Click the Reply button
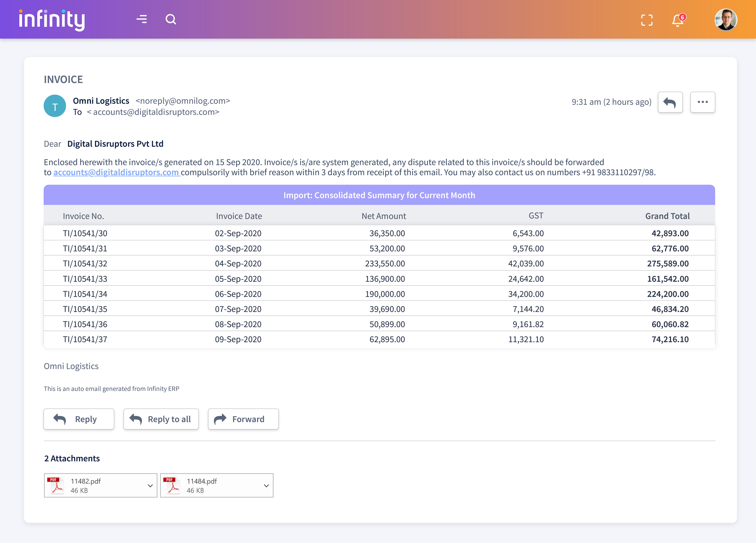756x543 pixels. point(79,419)
